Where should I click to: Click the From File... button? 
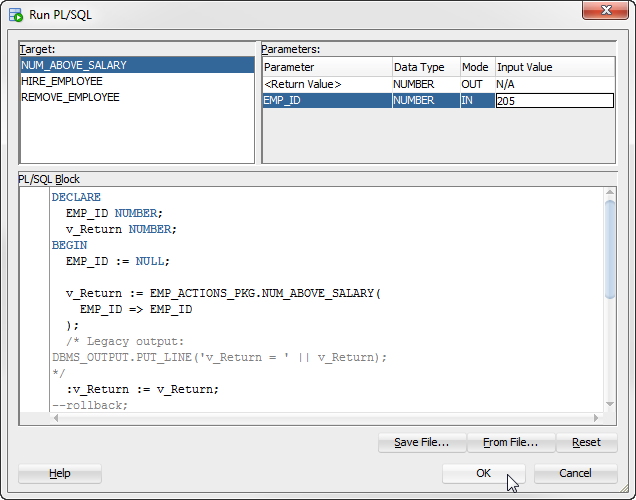coord(511,442)
